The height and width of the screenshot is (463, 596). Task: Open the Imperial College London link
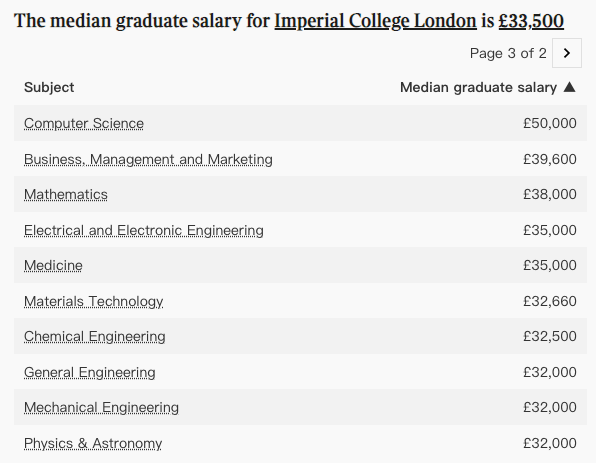tap(375, 21)
